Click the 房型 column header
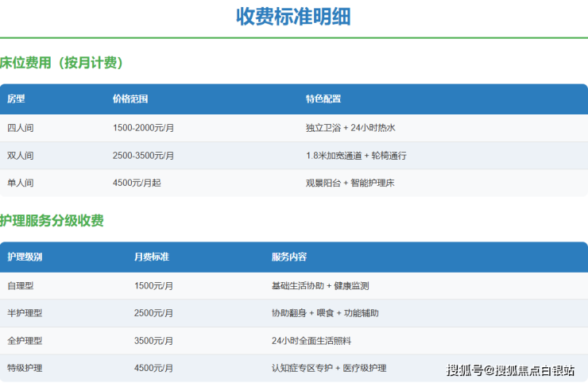Image resolution: width=588 pixels, height=383 pixels. pyautogui.click(x=17, y=99)
